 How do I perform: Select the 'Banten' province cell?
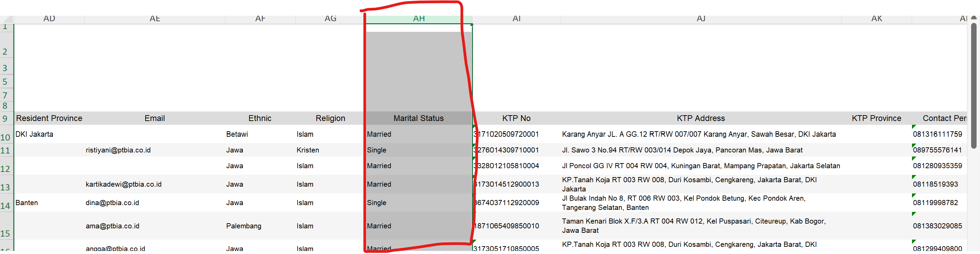tap(49, 203)
